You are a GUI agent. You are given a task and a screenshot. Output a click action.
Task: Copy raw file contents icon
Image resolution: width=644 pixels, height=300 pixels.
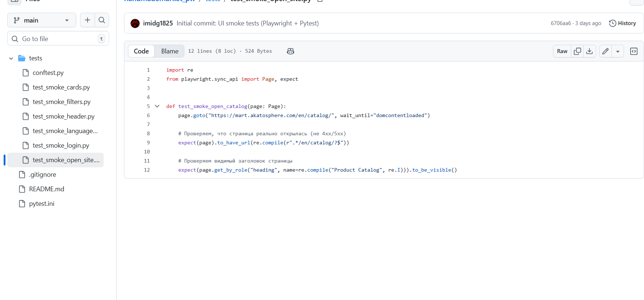577,51
